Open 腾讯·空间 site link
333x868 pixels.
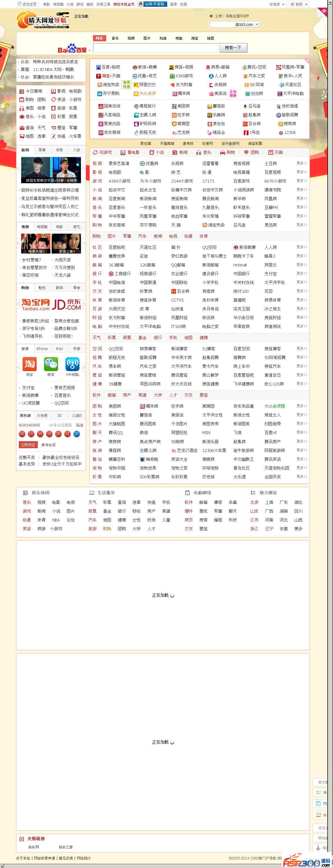pyautogui.click(x=254, y=67)
